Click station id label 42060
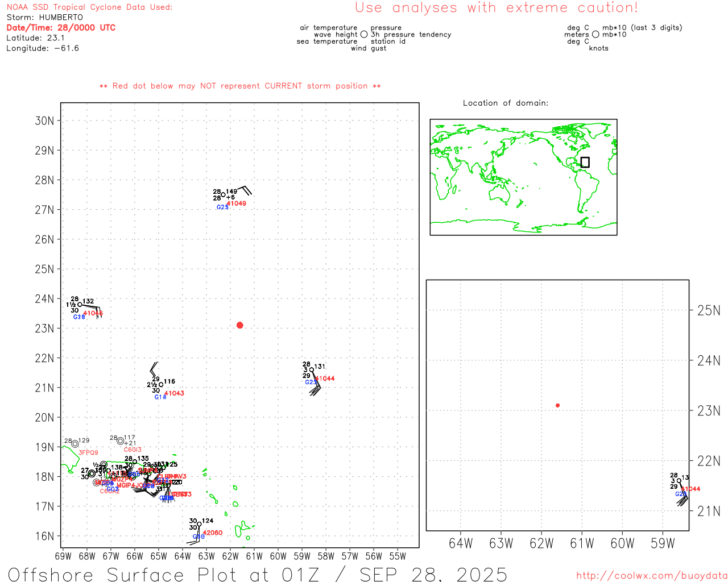The width and height of the screenshot is (728, 582). [213, 533]
